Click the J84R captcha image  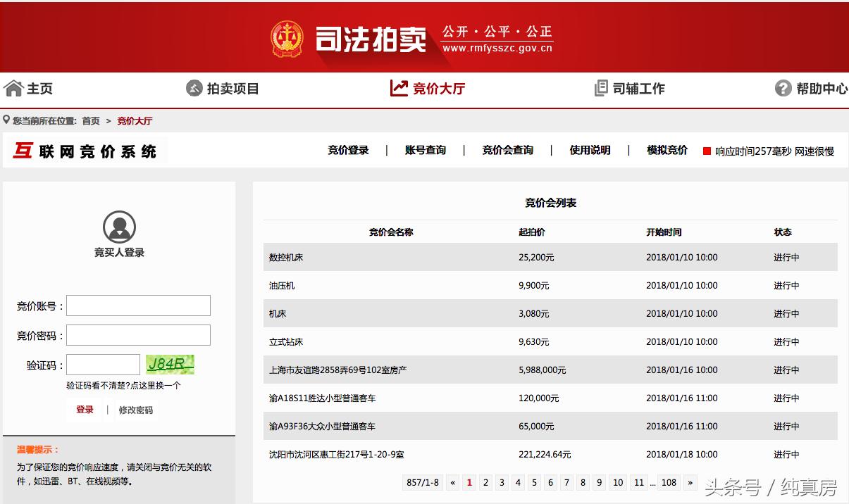[x=171, y=365]
